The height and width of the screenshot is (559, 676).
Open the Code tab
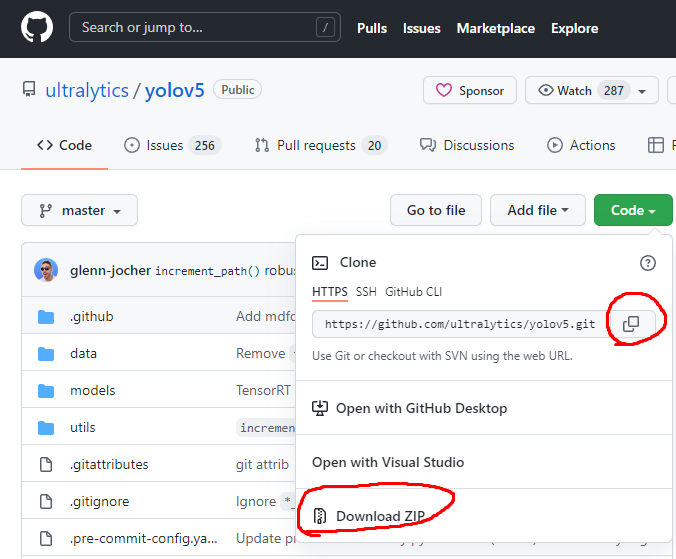pos(64,145)
